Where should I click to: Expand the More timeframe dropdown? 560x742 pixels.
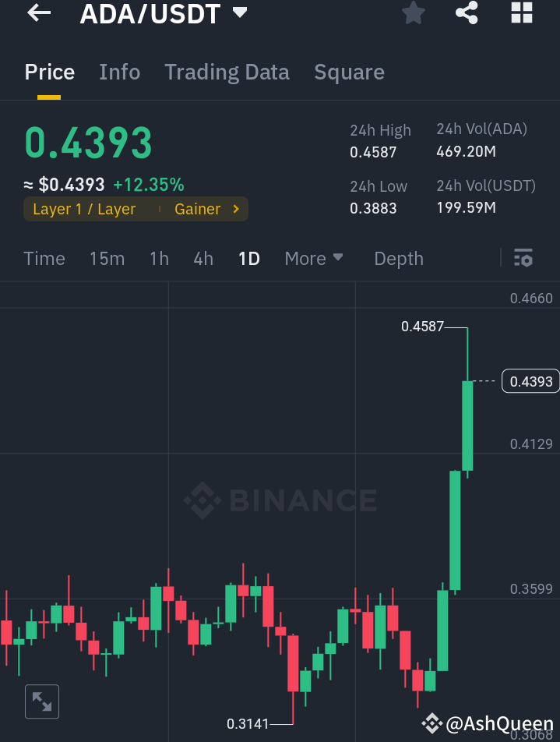(314, 258)
